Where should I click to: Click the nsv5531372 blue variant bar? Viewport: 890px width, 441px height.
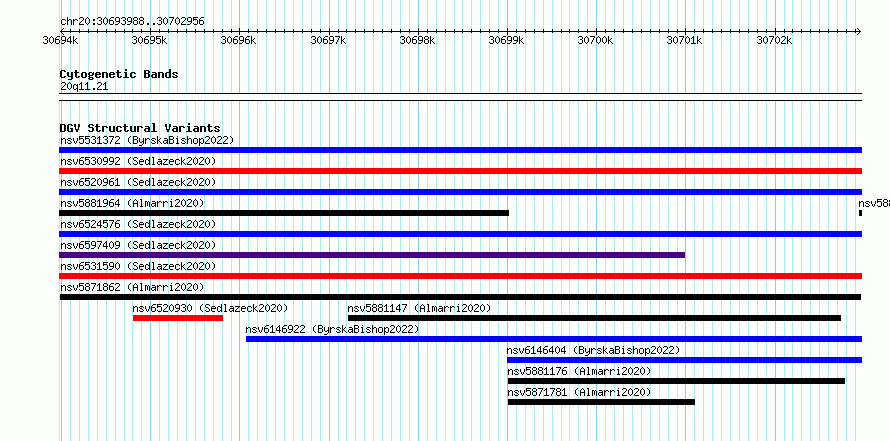460,150
